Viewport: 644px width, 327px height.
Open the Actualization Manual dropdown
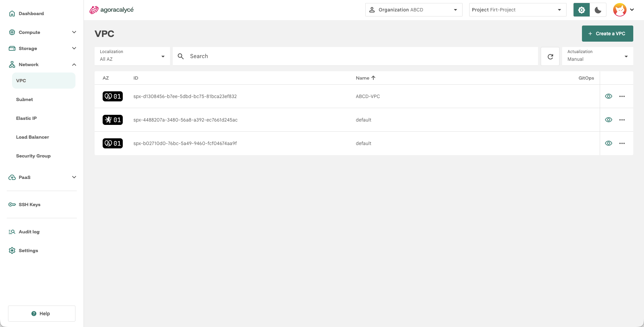point(597,56)
